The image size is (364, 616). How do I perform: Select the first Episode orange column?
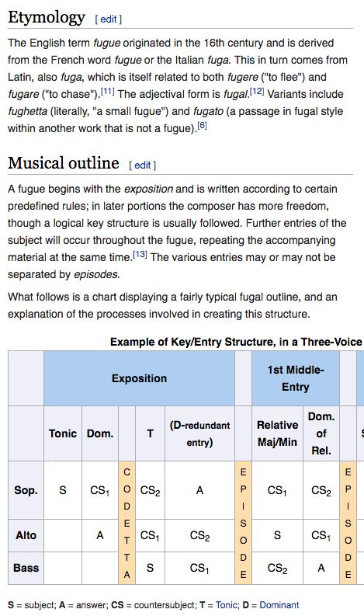tap(243, 523)
